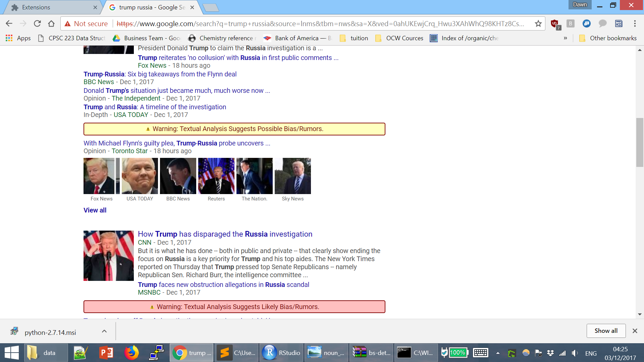Open CNN Trump disparaged Russia investigation article

click(225, 234)
